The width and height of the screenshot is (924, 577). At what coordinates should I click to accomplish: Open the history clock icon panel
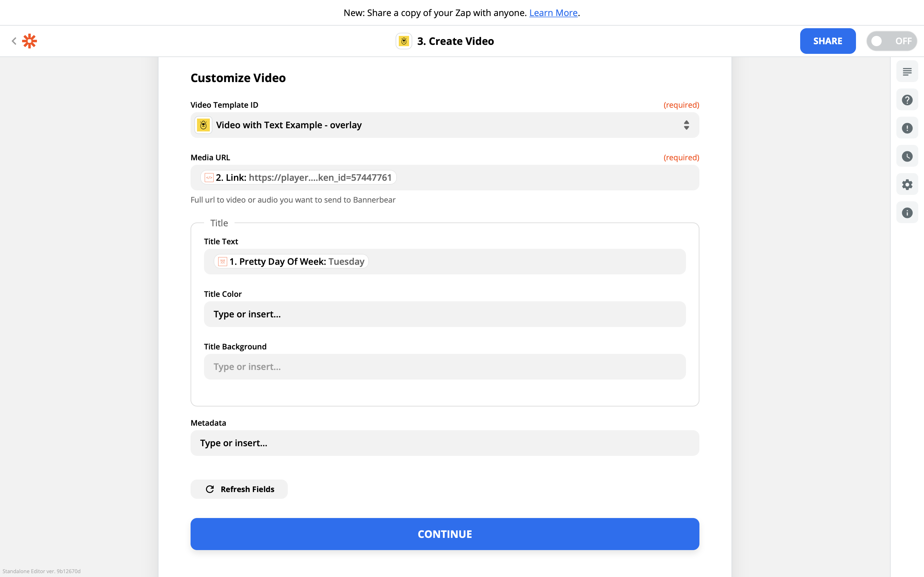click(907, 156)
